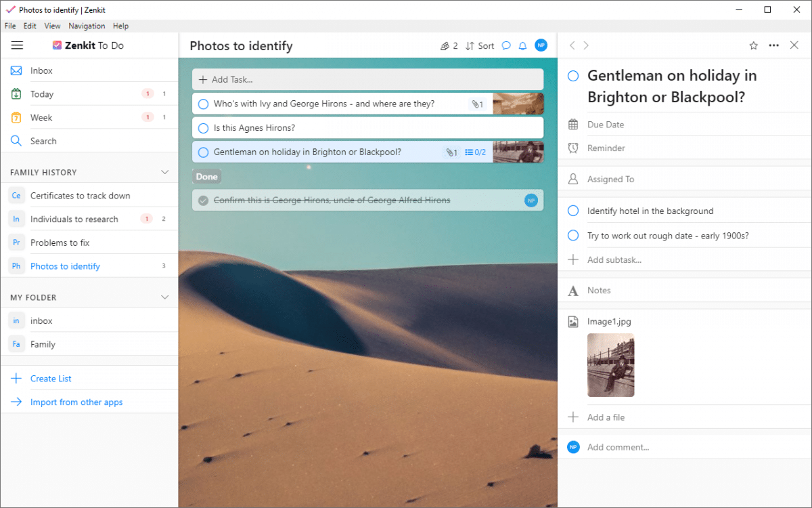Click Create List link
Image resolution: width=812 pixels, height=508 pixels.
[x=51, y=379]
